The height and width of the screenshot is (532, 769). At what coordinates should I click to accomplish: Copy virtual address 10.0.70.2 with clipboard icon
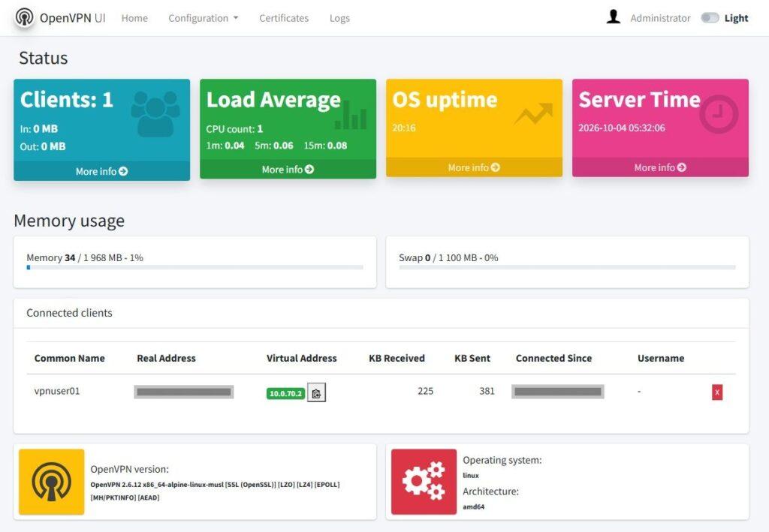(316, 392)
